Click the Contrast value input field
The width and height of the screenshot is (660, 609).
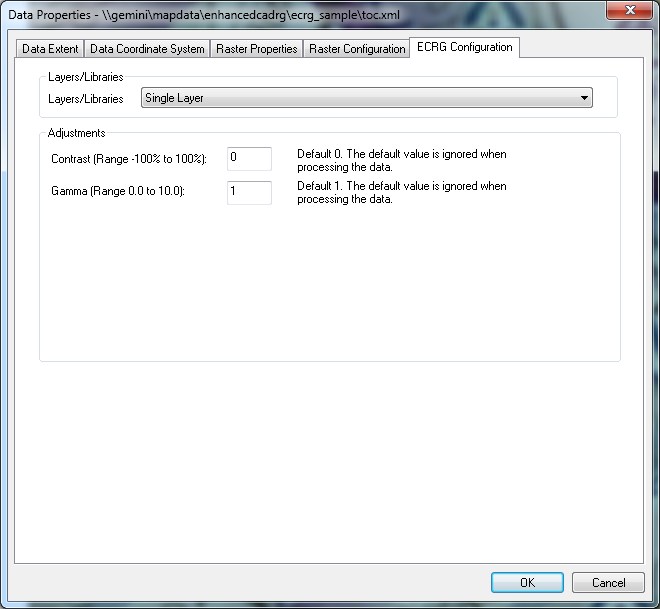pos(249,159)
